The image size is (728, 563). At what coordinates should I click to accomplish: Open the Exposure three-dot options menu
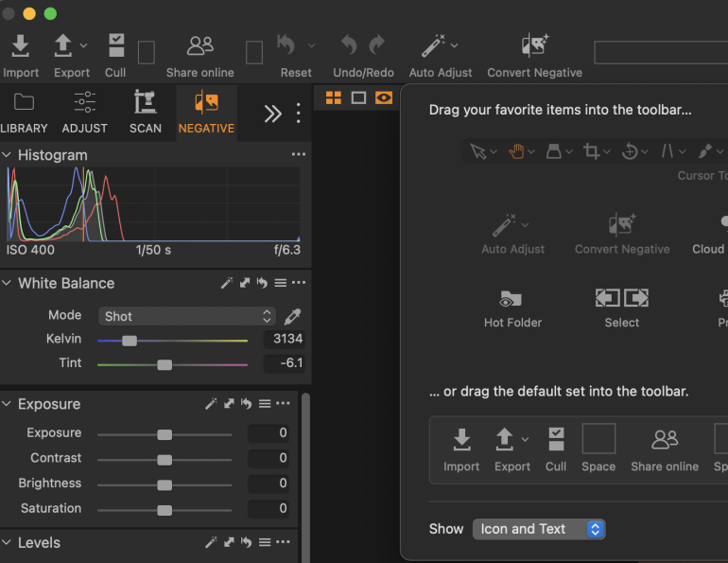click(x=283, y=403)
